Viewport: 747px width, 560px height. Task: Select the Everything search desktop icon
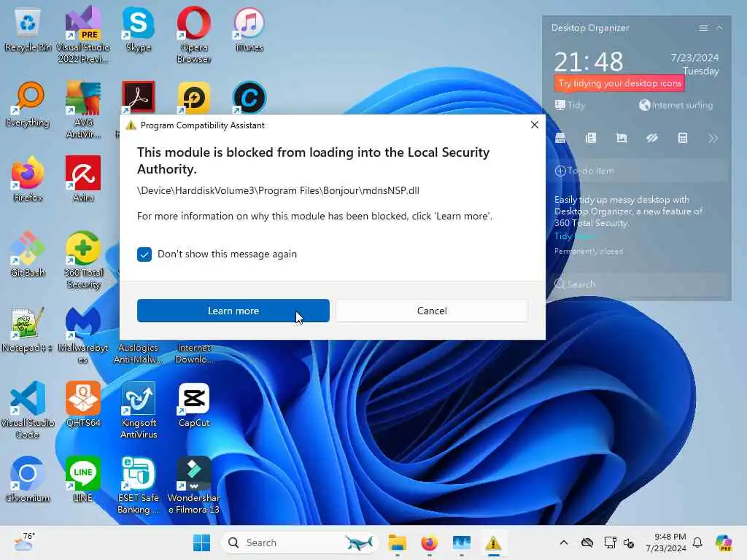28,106
